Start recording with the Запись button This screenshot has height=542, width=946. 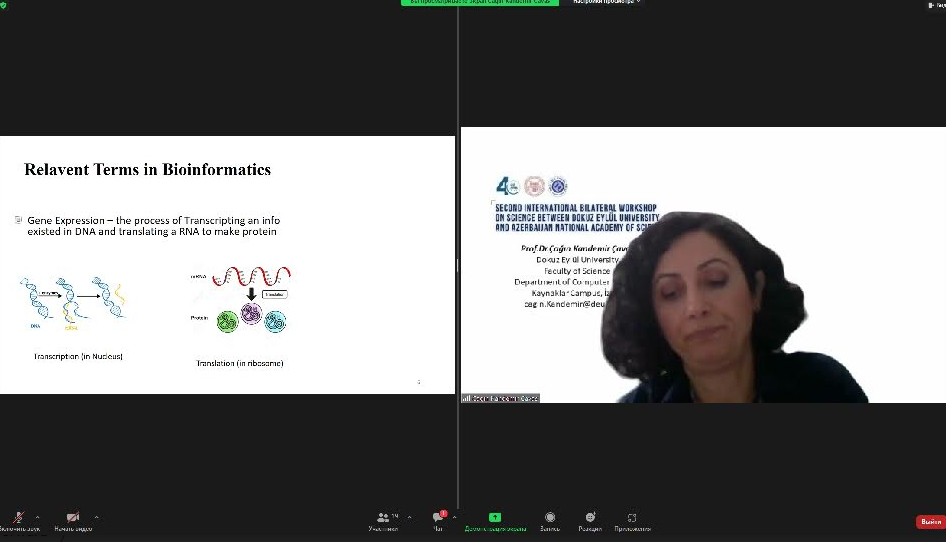click(x=550, y=521)
